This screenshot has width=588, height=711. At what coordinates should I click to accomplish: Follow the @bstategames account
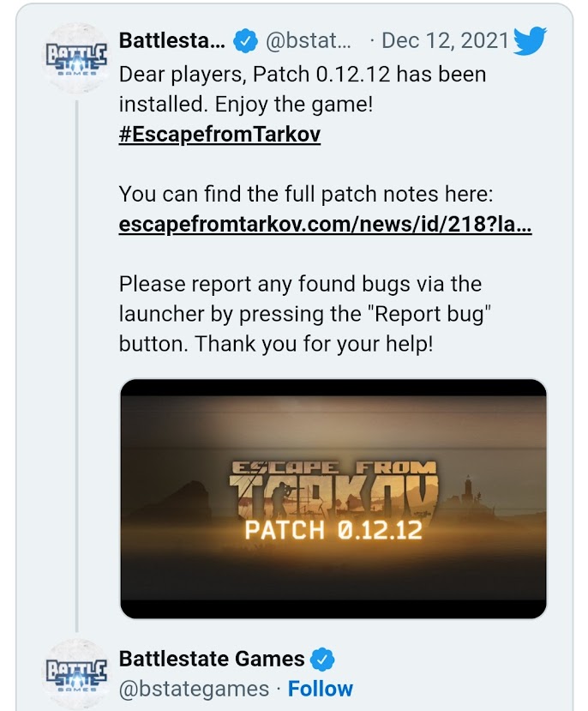321,689
